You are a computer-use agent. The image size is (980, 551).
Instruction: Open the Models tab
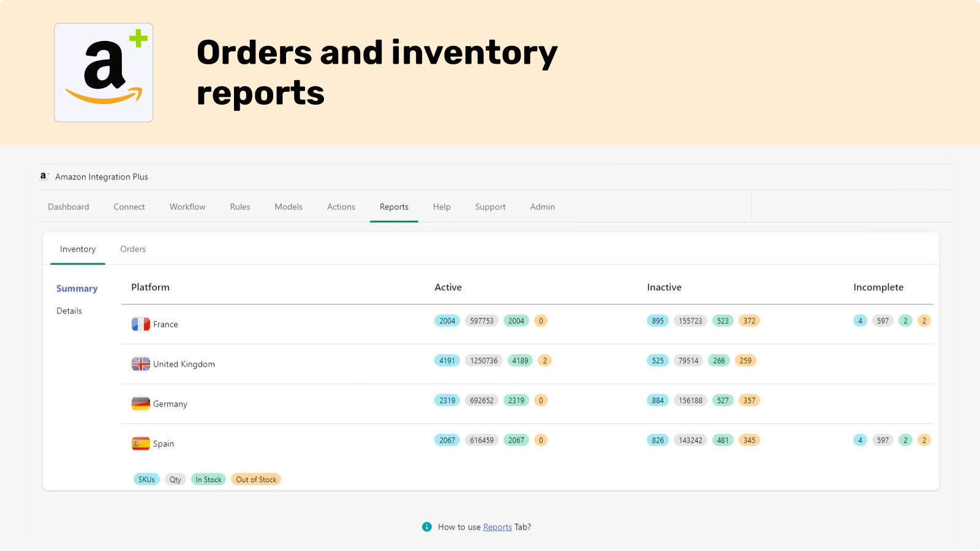(x=288, y=207)
